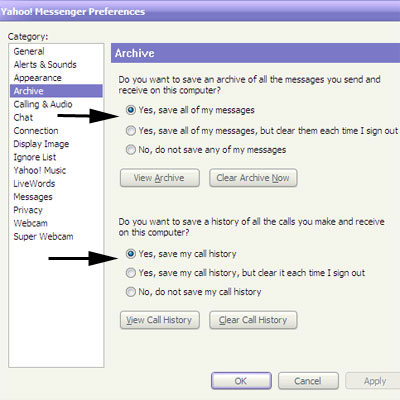Click Clear Archive Now button
400x400 pixels.
tap(253, 178)
